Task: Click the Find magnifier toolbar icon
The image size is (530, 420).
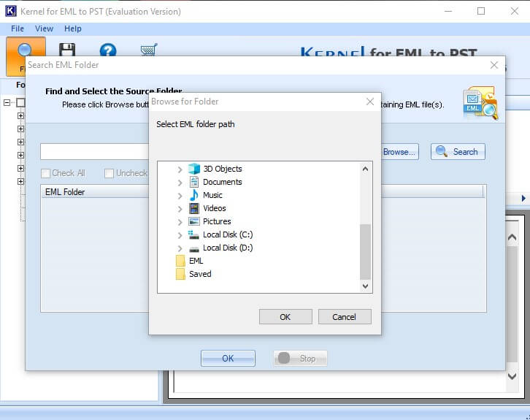Action: [25, 50]
